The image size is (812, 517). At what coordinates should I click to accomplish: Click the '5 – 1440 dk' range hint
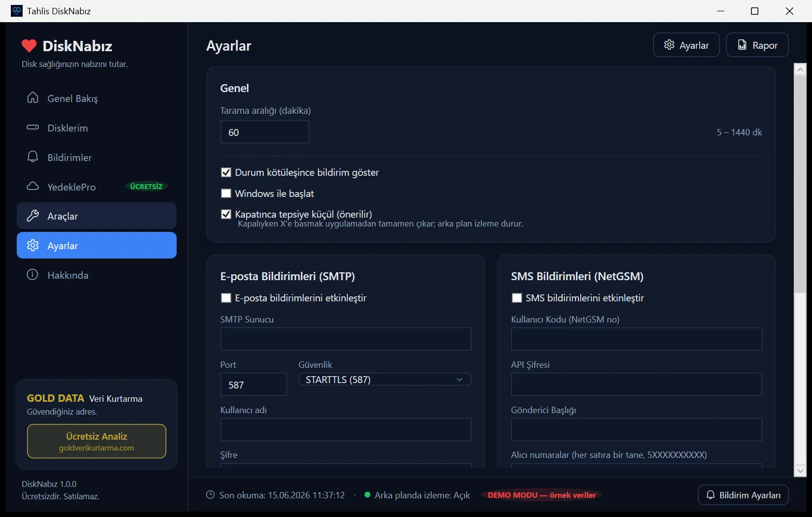pos(739,132)
